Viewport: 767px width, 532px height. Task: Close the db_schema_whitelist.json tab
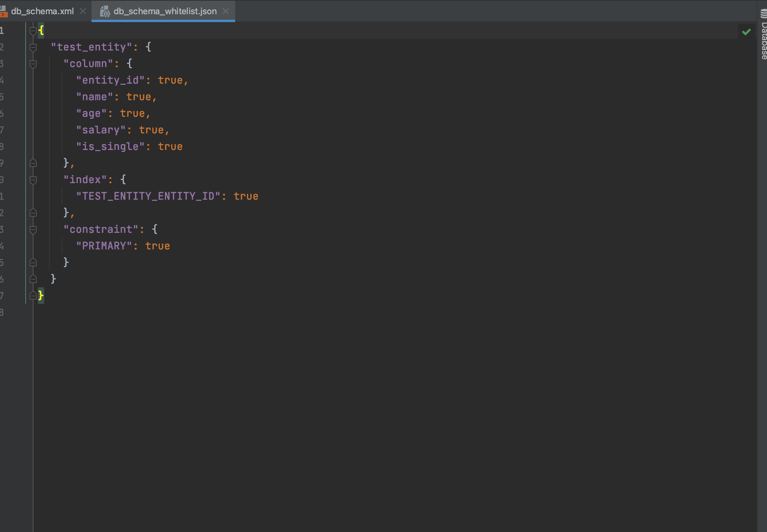(x=226, y=11)
